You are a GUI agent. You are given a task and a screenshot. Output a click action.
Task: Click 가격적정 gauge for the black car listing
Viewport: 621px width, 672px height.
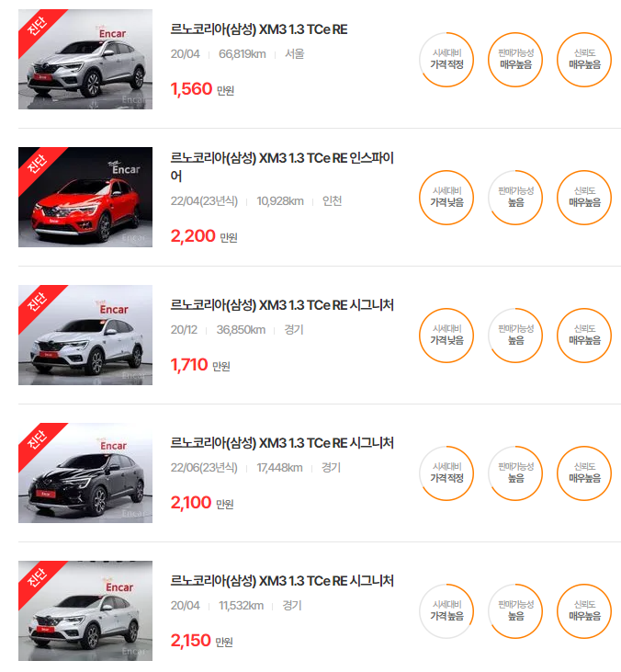(x=446, y=473)
